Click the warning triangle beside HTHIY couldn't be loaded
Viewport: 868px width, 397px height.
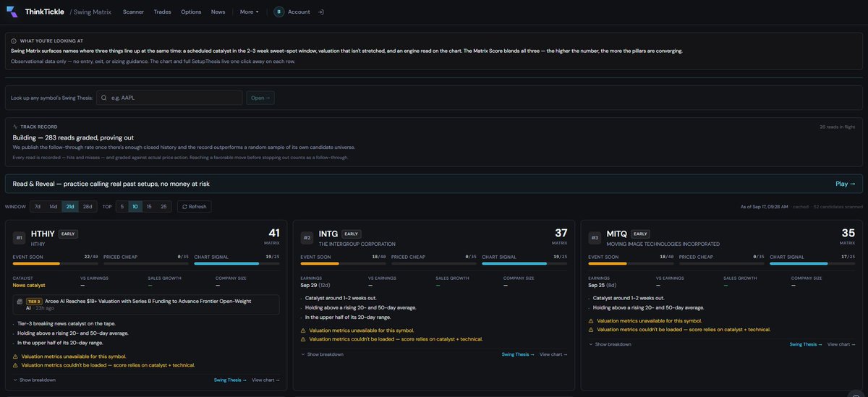pos(15,365)
